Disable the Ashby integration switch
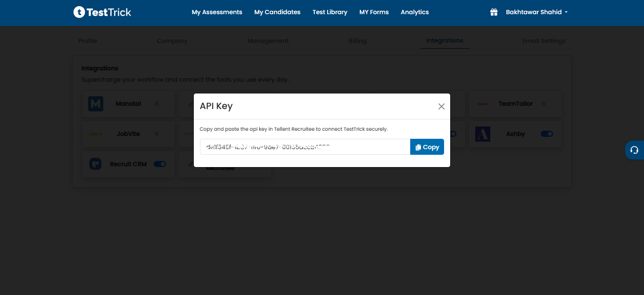 point(547,134)
